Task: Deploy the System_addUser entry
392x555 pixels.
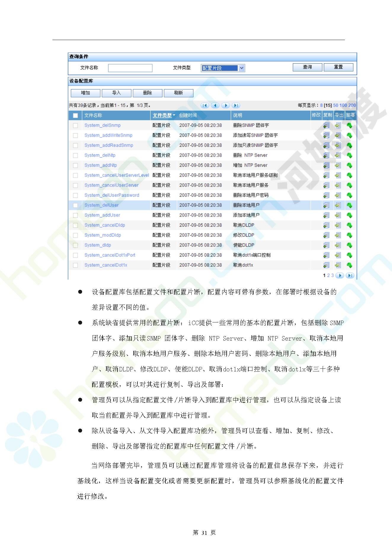Action: (350, 215)
